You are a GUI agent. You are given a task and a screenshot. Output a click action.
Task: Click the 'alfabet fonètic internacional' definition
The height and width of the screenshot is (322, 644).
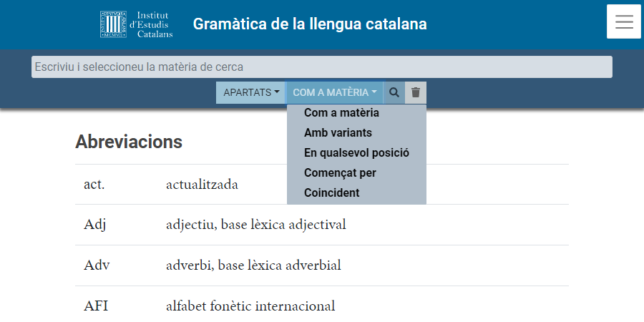point(250,306)
